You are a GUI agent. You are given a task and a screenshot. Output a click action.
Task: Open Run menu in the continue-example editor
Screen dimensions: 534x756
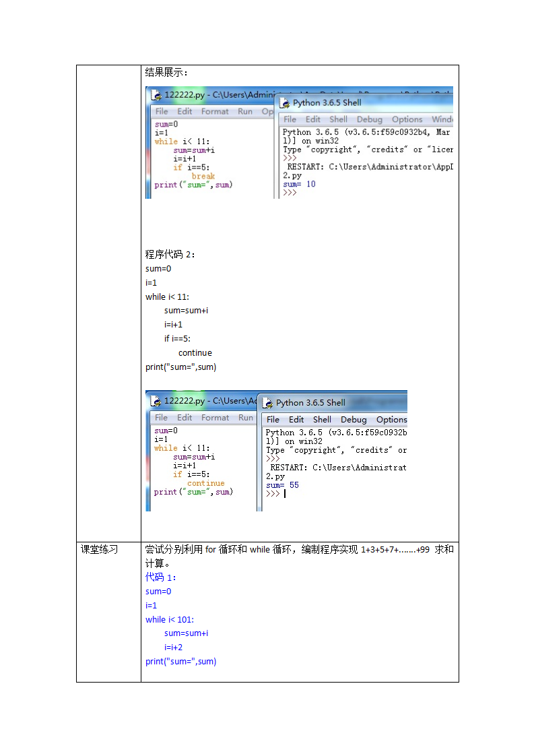pyautogui.click(x=246, y=418)
